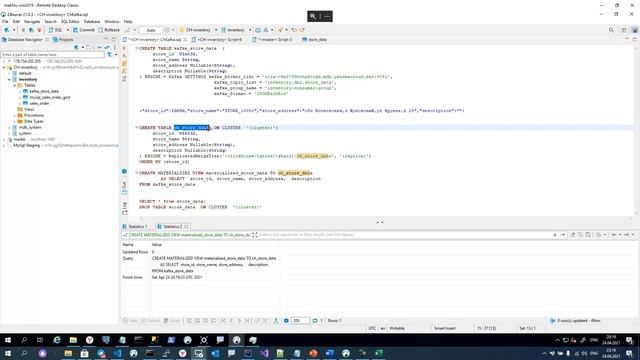Click the apply filter arrow icon
This screenshot has height=360, width=640.
coord(555,235)
